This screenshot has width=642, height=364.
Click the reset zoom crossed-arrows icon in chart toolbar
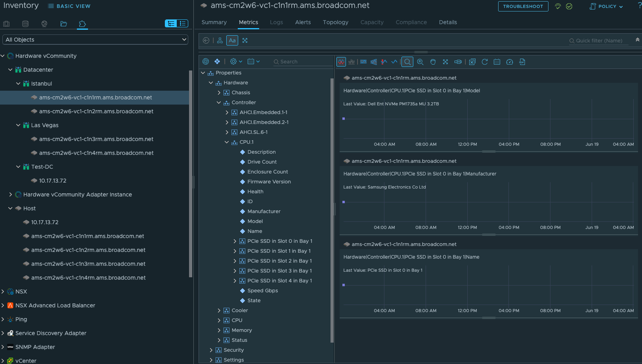[x=445, y=62]
